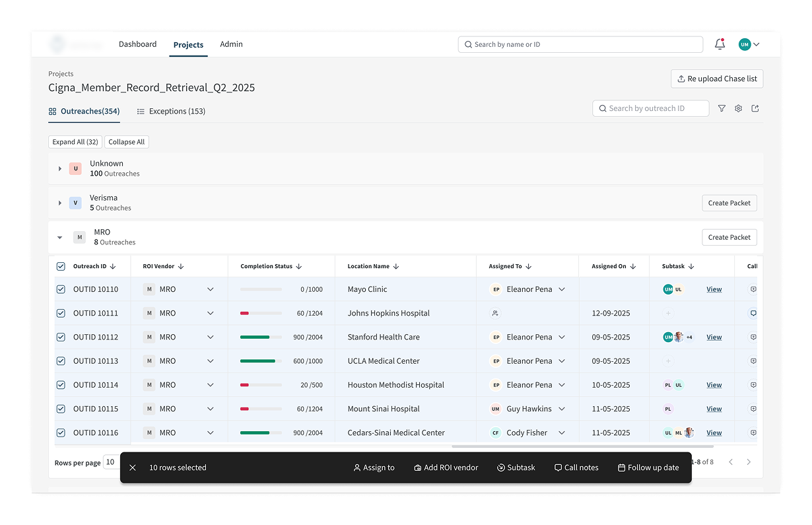Image resolution: width=812 pixels, height=525 pixels.
Task: Switch to the Exceptions (153) tab
Action: pyautogui.click(x=171, y=112)
